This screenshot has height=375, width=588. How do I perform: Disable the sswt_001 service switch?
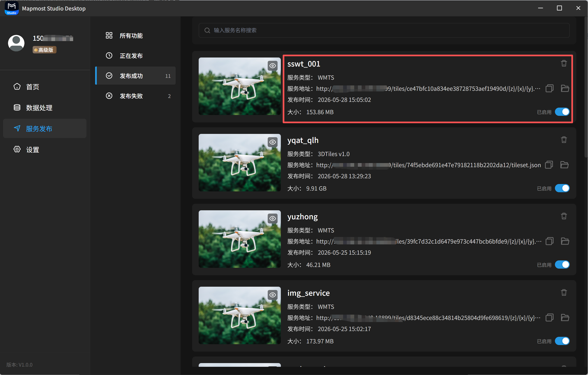[562, 112]
